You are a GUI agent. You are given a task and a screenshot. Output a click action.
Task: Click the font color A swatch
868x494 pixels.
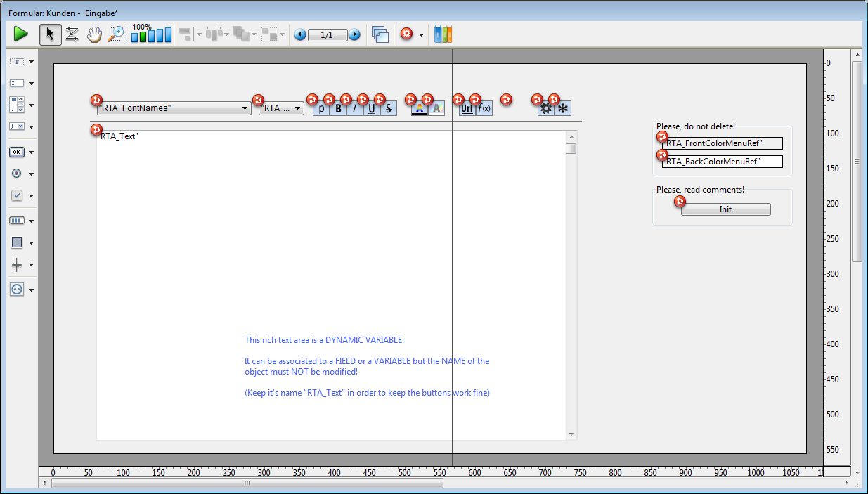[x=420, y=109]
